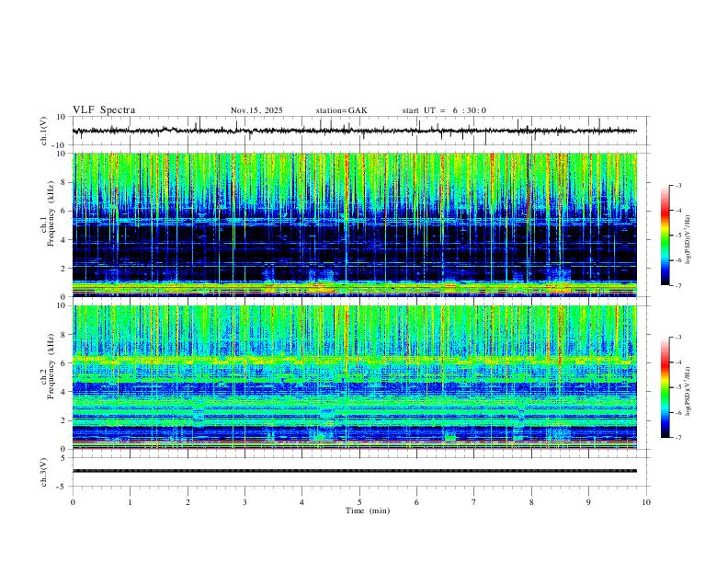
Task: Click the "-7" value on ch.1 color bar
Action: (x=678, y=285)
